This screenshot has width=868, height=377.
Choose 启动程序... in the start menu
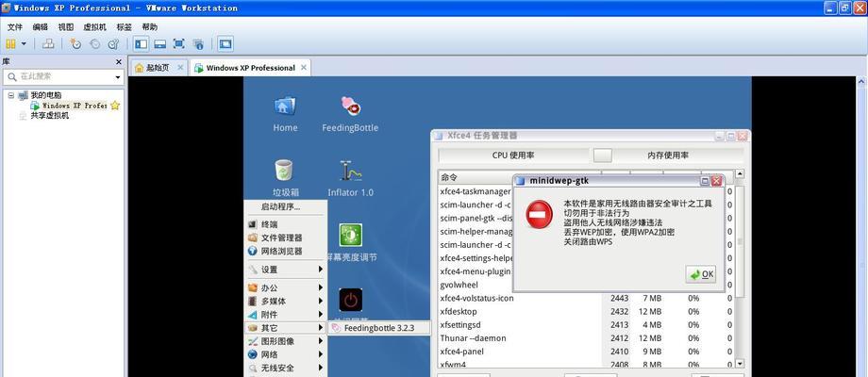click(x=286, y=207)
